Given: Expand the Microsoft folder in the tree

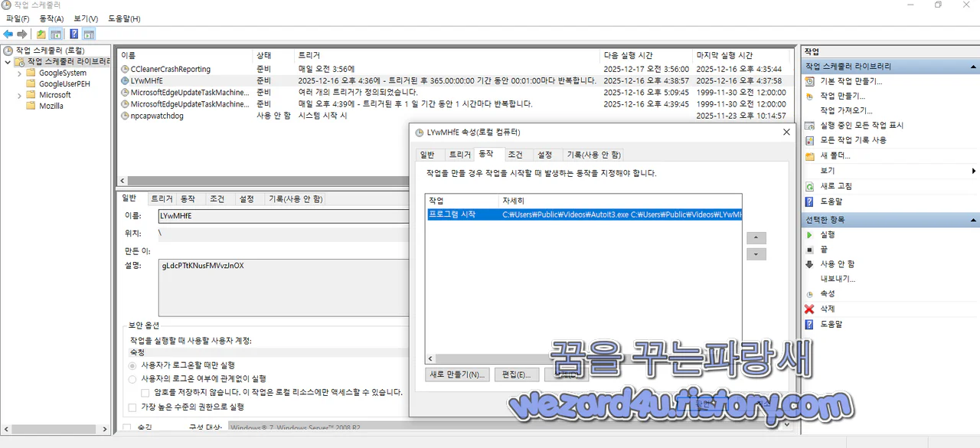Looking at the screenshot, I should [20, 94].
